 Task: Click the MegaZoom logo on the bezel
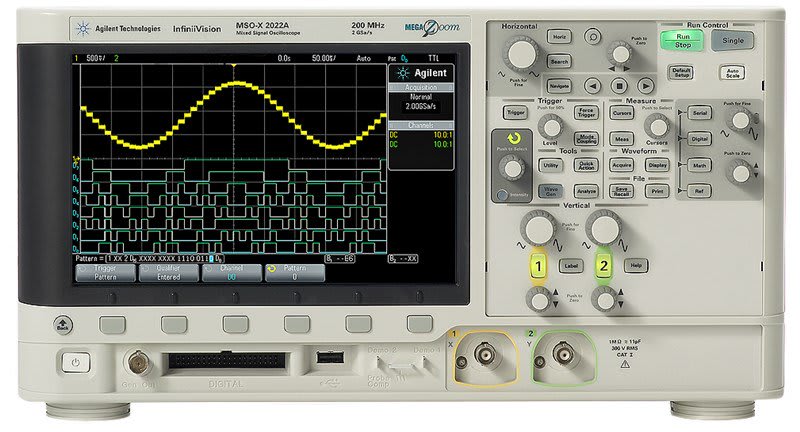[x=432, y=28]
